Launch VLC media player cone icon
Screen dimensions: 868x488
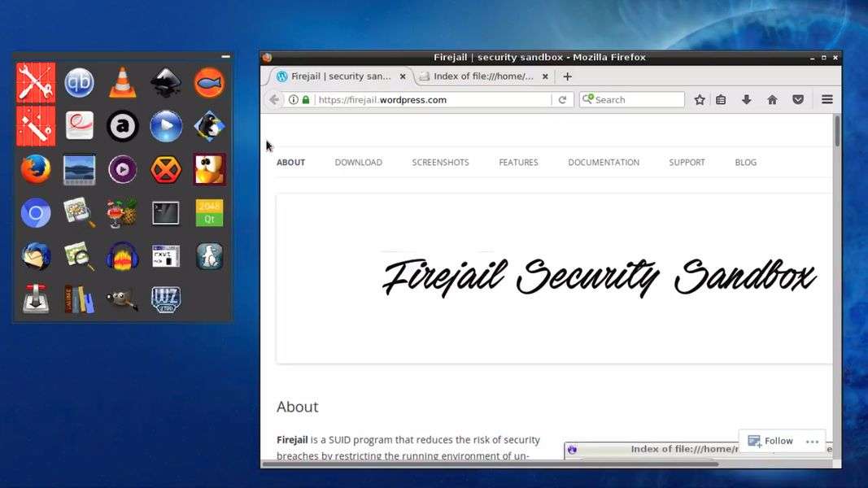coord(122,83)
